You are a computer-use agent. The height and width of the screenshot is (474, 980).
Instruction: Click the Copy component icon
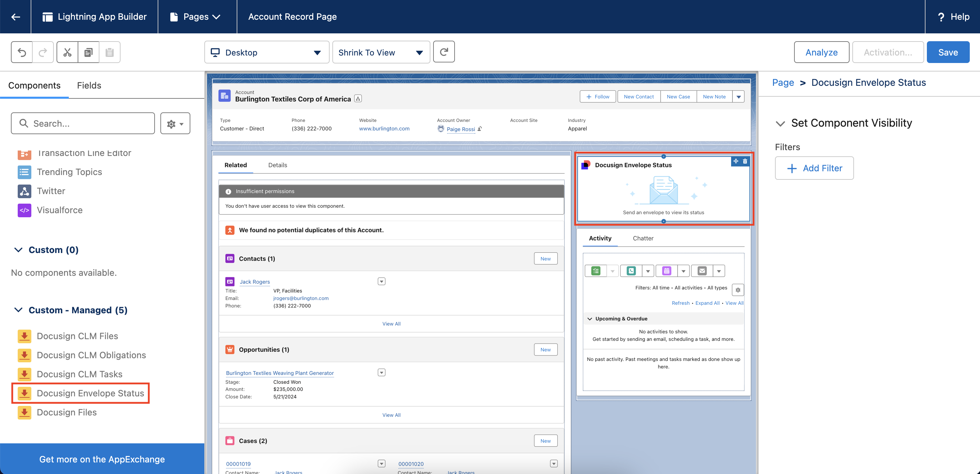pos(88,52)
